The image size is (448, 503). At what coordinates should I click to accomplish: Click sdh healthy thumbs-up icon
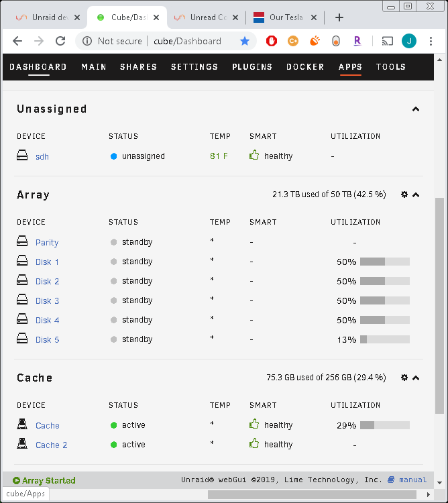(254, 155)
